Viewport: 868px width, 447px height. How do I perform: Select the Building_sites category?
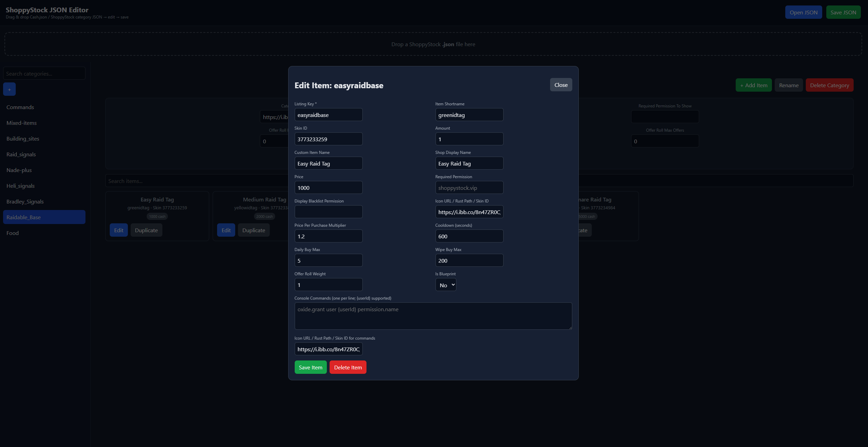tap(44, 139)
